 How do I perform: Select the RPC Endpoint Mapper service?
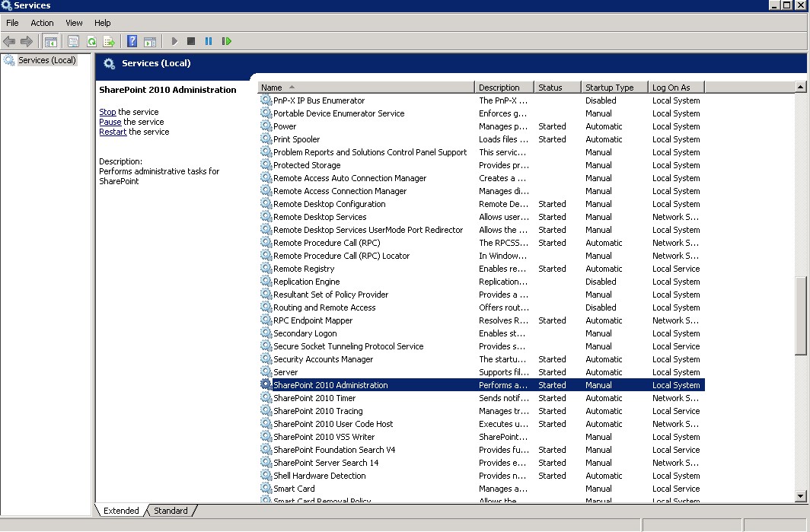(x=481, y=320)
